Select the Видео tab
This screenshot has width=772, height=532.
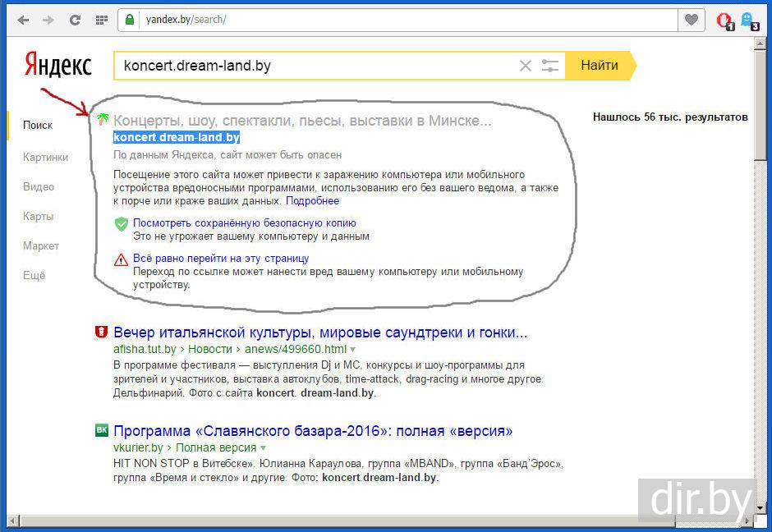coord(39,186)
